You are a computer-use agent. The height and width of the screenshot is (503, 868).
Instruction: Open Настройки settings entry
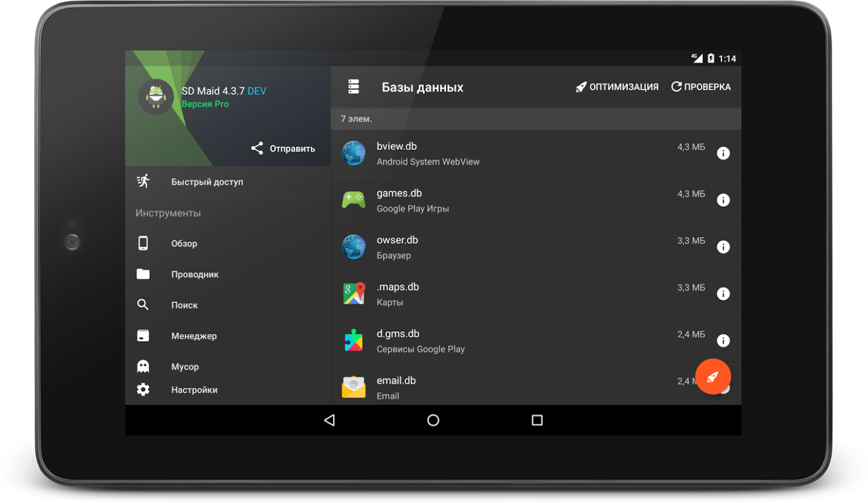coord(228,390)
